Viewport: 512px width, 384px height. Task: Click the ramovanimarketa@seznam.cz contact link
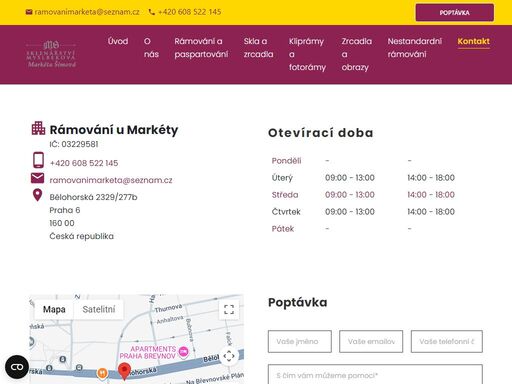click(111, 180)
